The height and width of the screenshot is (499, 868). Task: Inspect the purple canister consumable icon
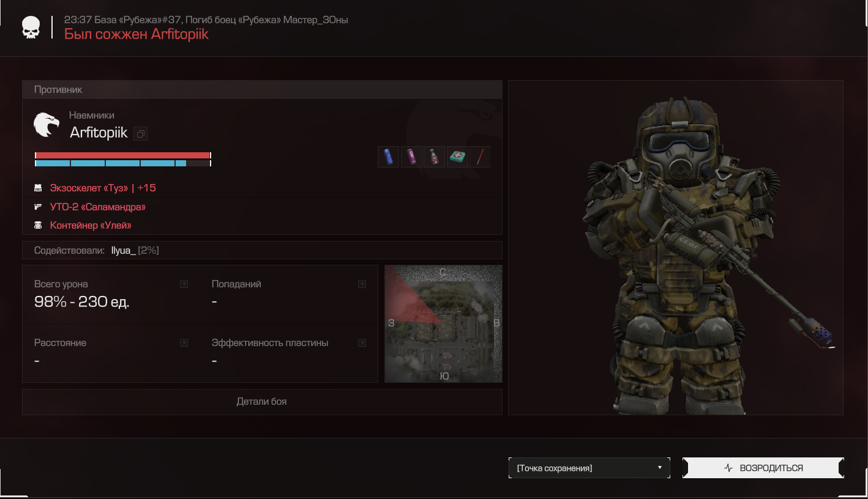click(411, 157)
